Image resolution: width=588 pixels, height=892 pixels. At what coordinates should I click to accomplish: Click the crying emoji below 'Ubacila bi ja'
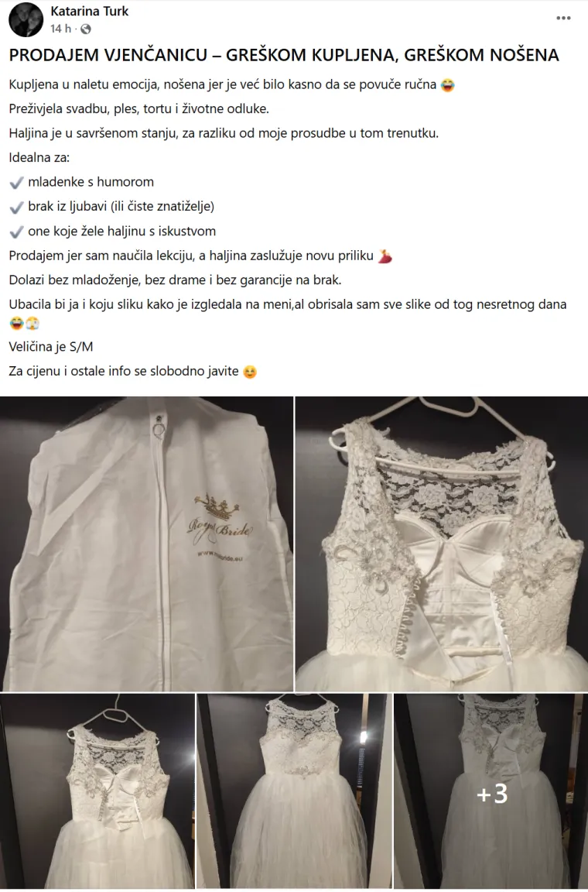tap(32, 324)
